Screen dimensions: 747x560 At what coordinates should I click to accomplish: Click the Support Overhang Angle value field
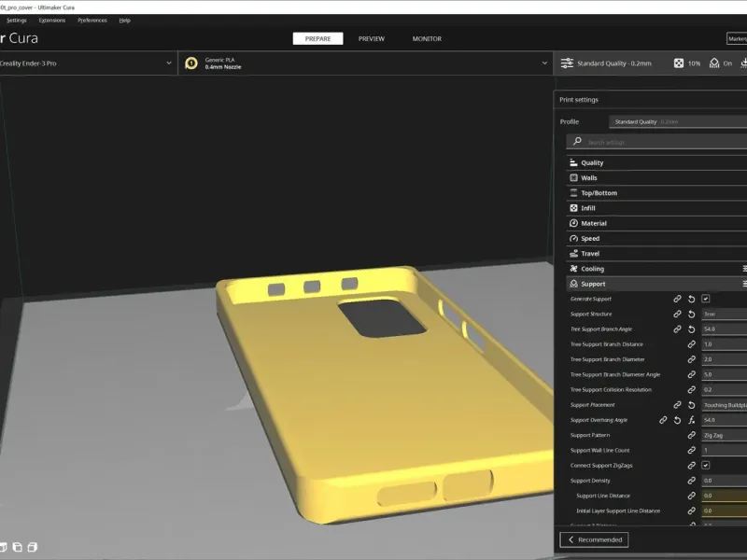725,420
